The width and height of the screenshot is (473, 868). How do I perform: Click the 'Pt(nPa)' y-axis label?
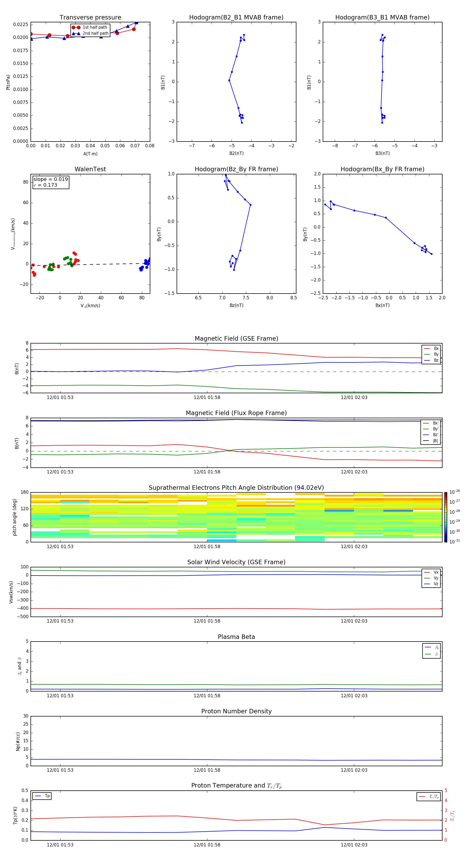(x=8, y=82)
